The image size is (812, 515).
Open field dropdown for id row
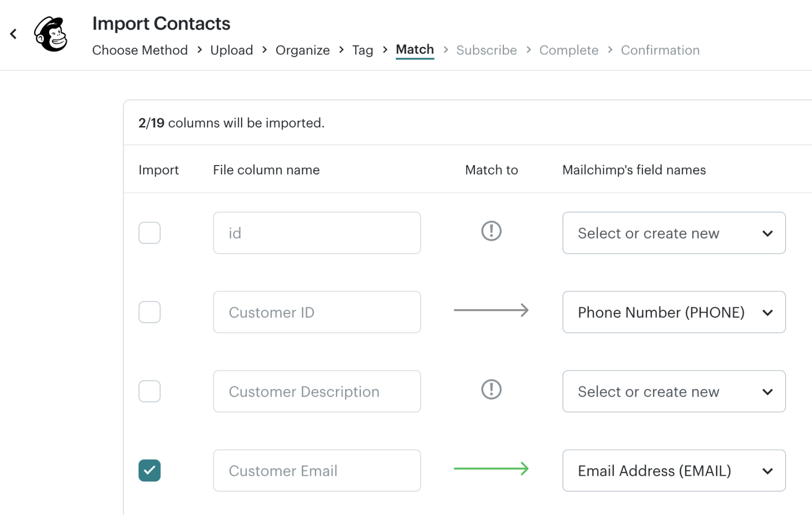point(673,233)
